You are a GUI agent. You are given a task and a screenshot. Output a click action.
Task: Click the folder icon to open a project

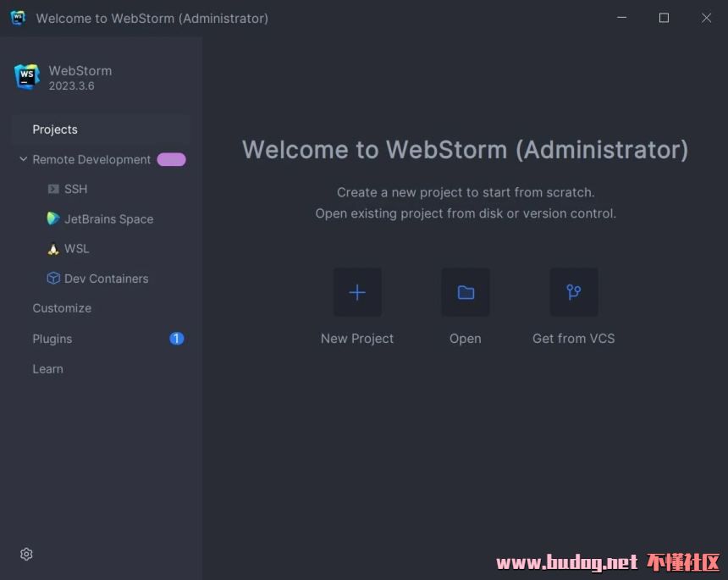tap(466, 292)
